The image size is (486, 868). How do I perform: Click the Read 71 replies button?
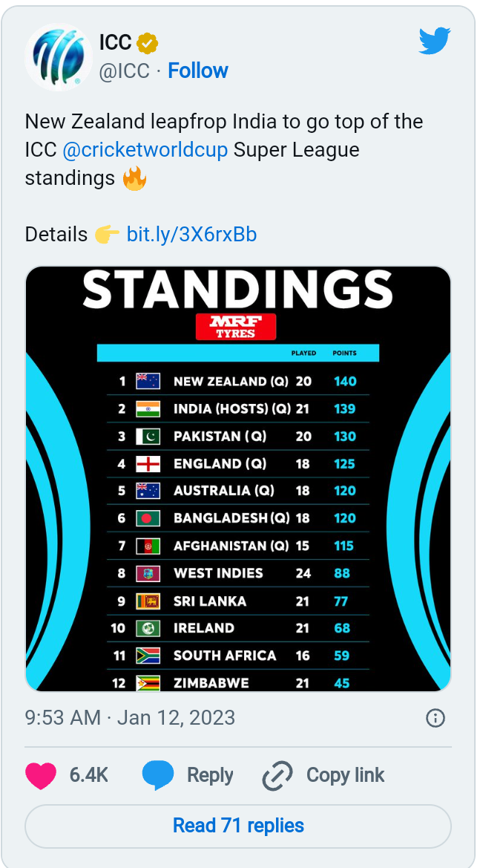(238, 826)
